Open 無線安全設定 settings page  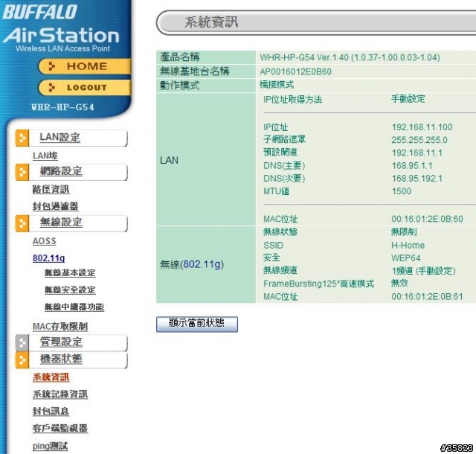tap(70, 290)
